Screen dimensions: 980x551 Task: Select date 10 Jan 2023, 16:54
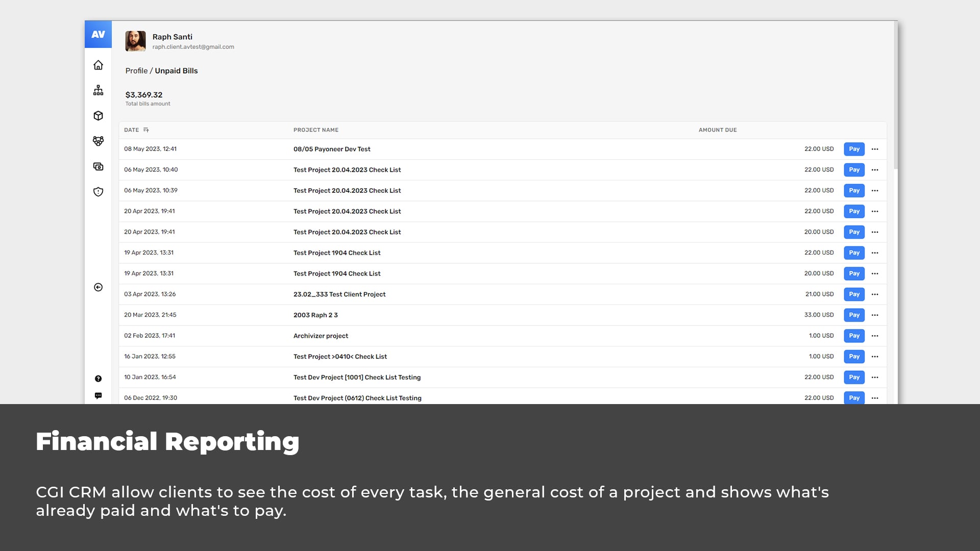[150, 377]
